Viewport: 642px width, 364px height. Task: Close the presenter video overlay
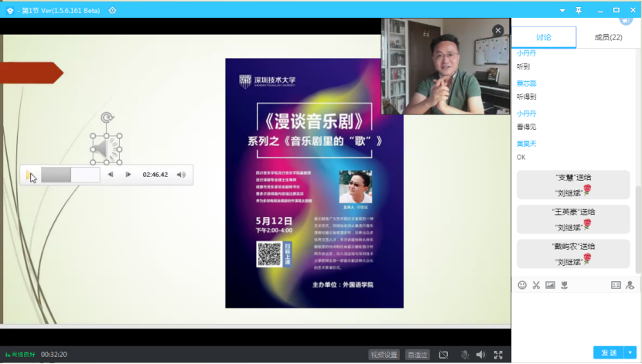click(498, 30)
